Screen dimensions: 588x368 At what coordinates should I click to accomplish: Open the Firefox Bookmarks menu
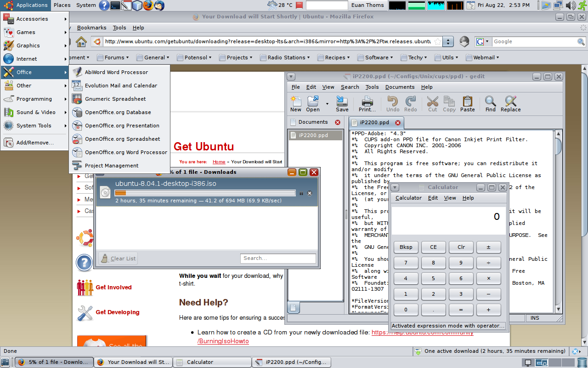tap(91, 28)
